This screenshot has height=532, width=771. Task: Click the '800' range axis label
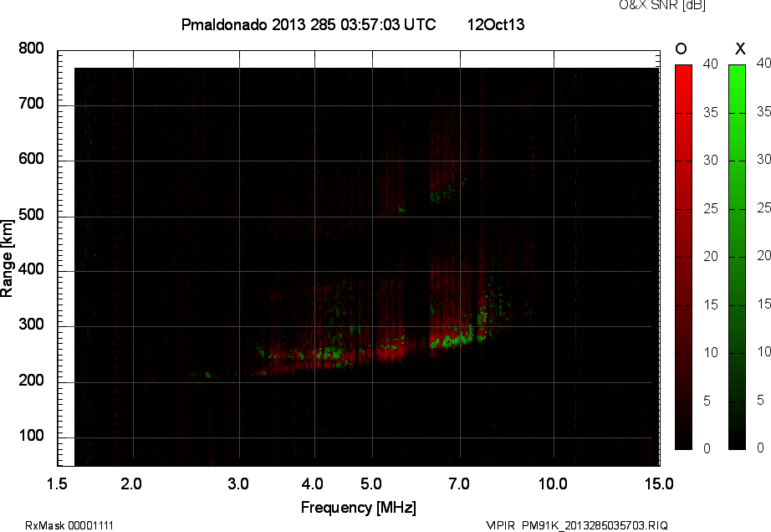coord(31,49)
